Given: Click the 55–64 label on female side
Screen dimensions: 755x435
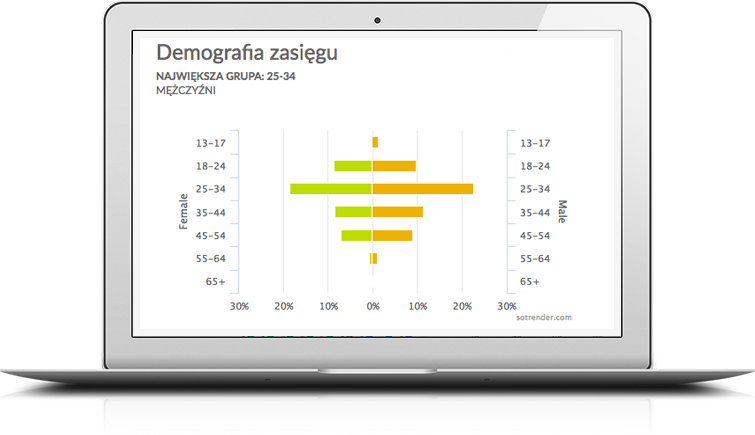Looking at the screenshot, I should pos(211,259).
